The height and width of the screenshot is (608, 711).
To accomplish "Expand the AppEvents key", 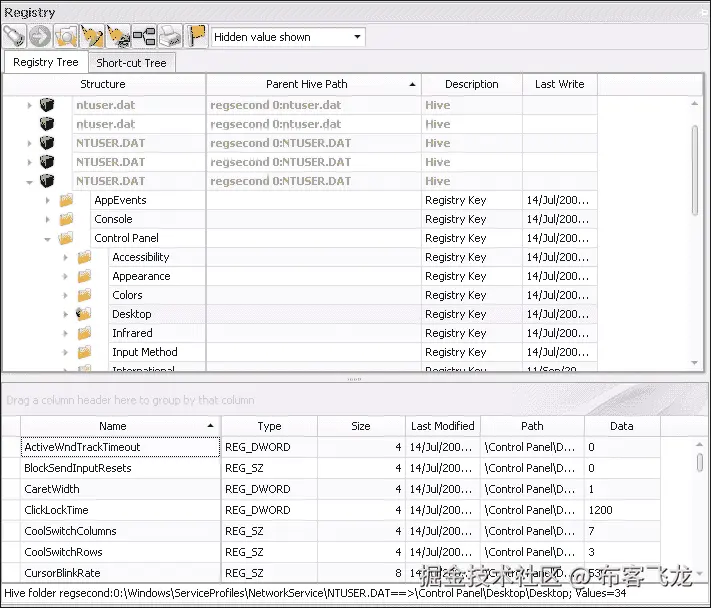I will click(x=48, y=200).
